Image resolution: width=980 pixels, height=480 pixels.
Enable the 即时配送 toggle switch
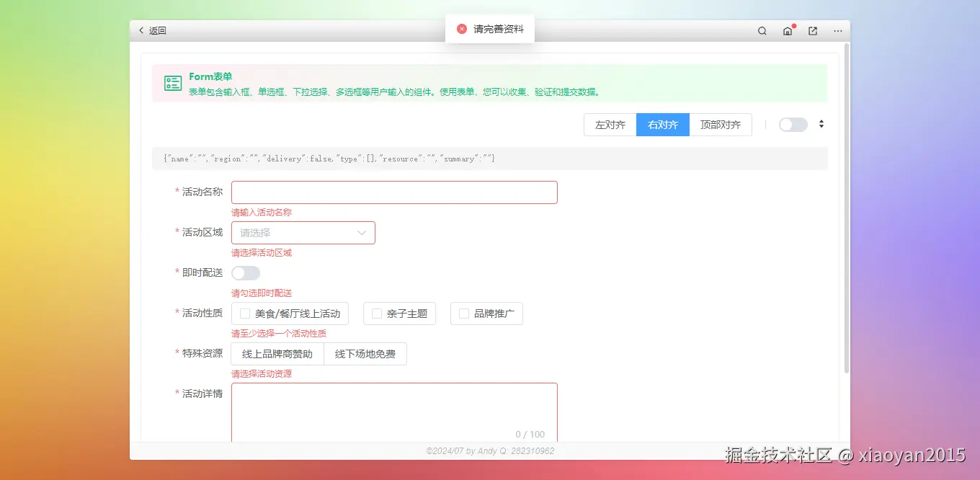(x=245, y=272)
